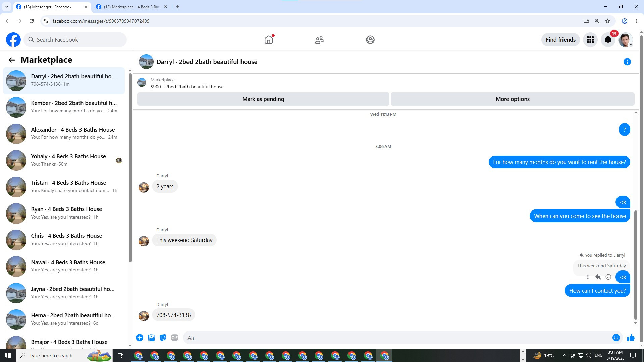Open the Groups icon in top navigation
Image resolution: width=644 pixels, height=362 pixels.
point(370,40)
